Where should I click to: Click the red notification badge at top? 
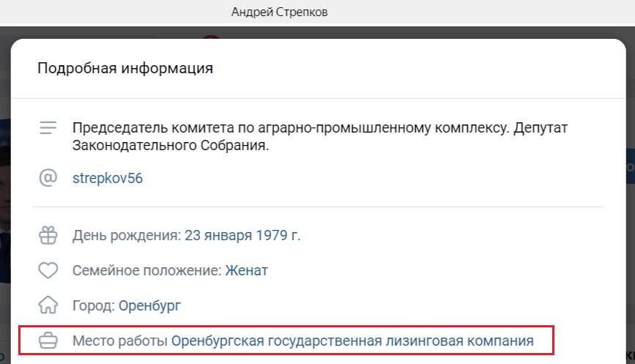point(211,37)
